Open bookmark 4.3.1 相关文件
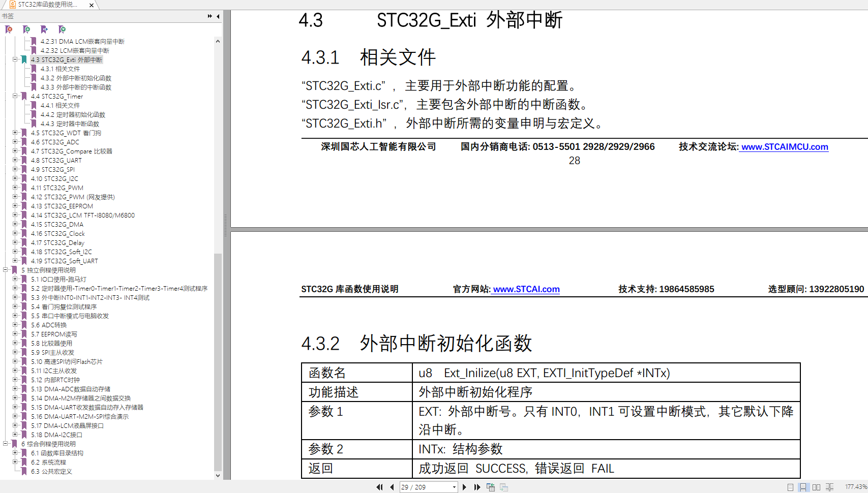The image size is (868, 493). tap(60, 69)
